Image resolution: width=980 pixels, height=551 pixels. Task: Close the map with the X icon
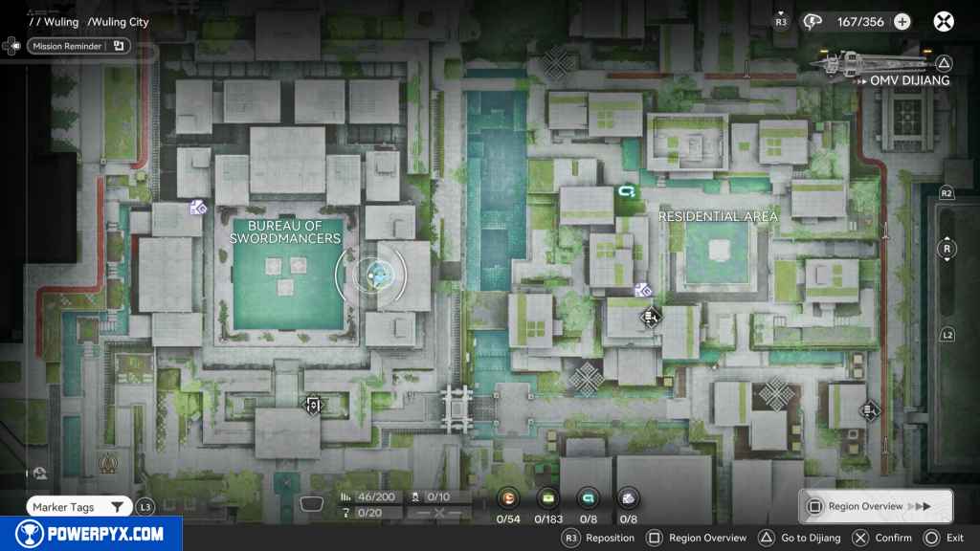(x=944, y=21)
